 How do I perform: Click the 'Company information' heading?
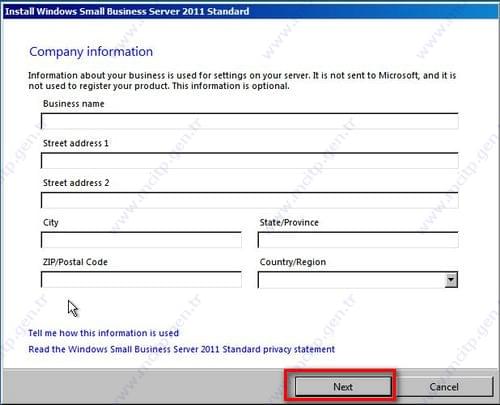coord(91,52)
